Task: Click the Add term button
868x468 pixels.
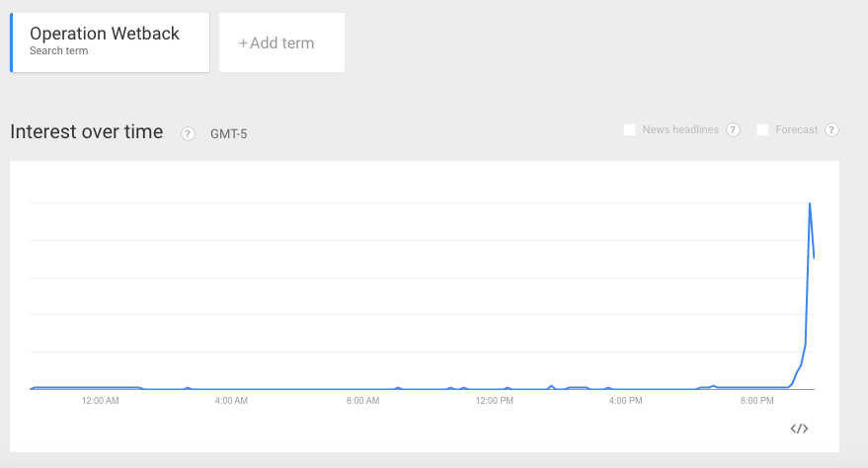Action: 281,42
